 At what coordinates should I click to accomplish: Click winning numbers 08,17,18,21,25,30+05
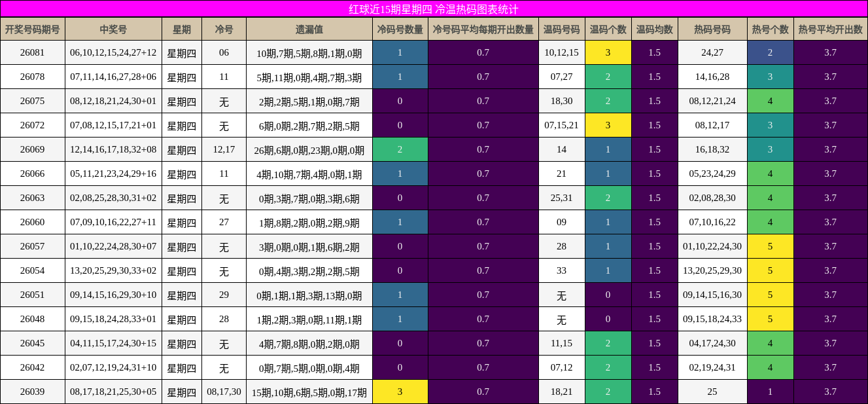pyautogui.click(x=114, y=392)
